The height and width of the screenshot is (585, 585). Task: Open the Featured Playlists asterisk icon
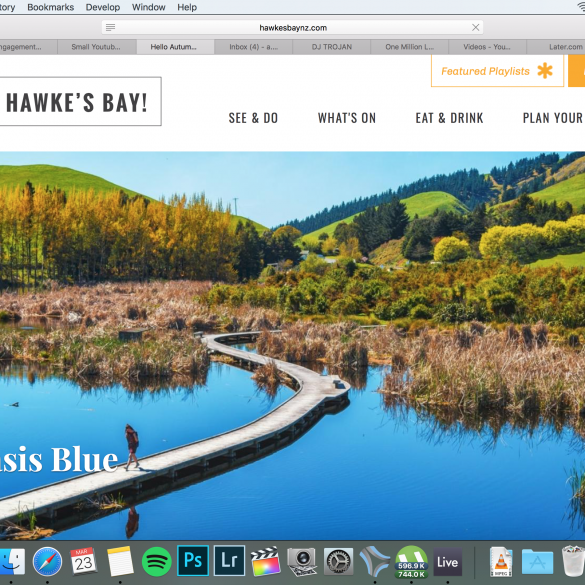point(545,71)
